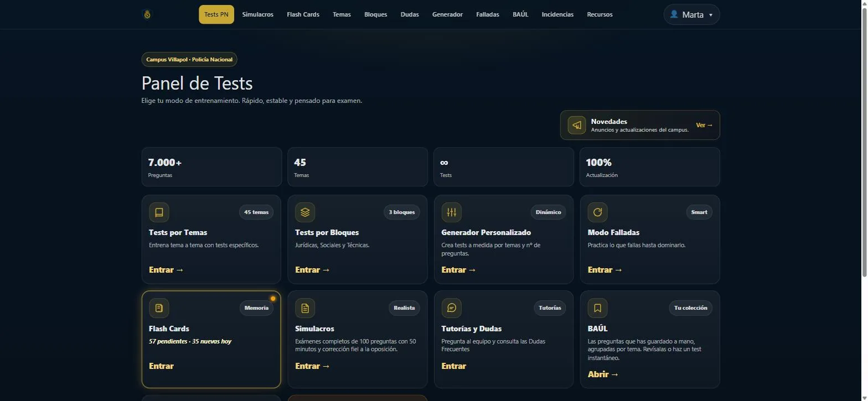The image size is (868, 401).
Task: Open Bloques in the top navigation
Action: click(x=376, y=14)
